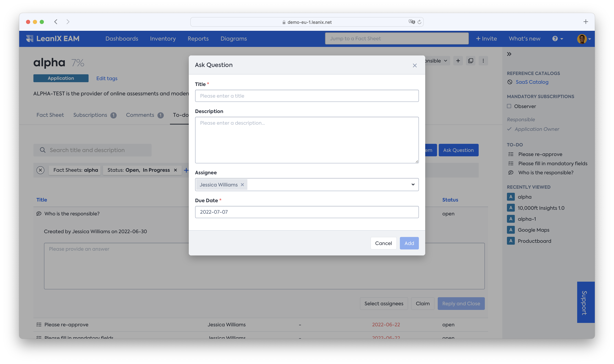Image resolution: width=614 pixels, height=364 pixels.
Task: Click the browser address bar
Action: [x=307, y=22]
